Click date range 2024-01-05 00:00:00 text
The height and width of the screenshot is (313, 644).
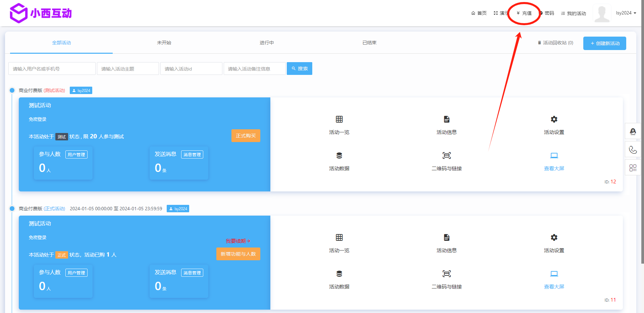116,209
